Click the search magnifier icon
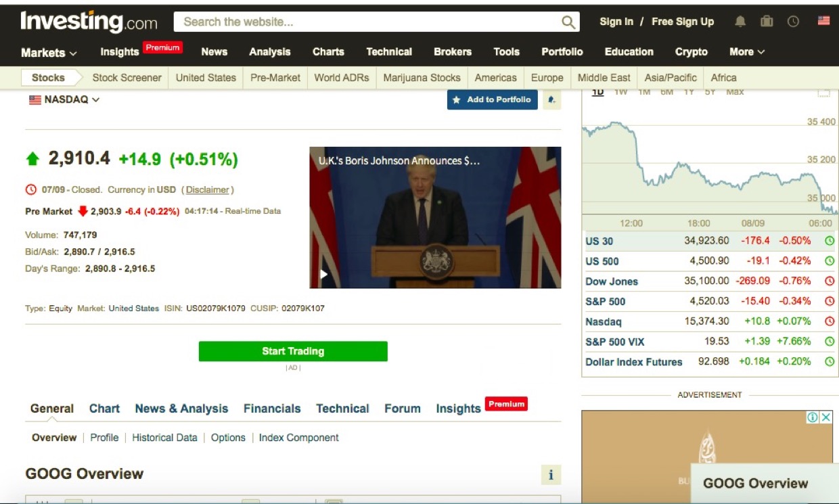This screenshot has height=504, width=839. (568, 22)
